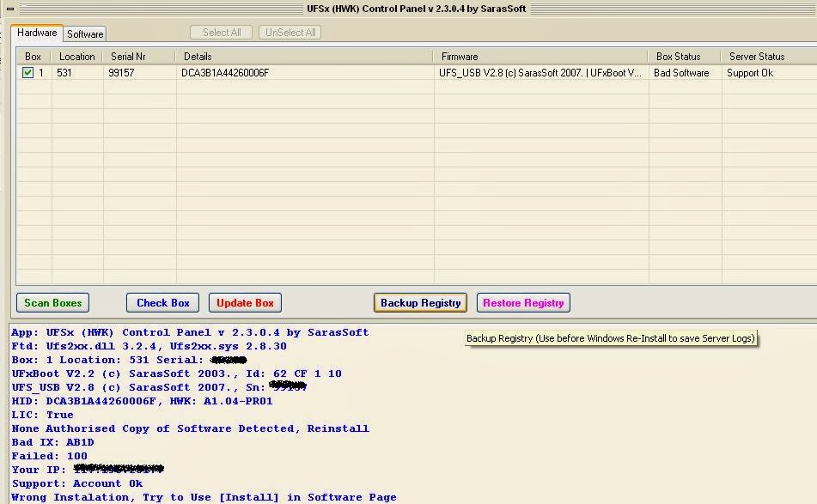The height and width of the screenshot is (504, 817).
Task: Click the UnSelect All button
Action: [290, 32]
